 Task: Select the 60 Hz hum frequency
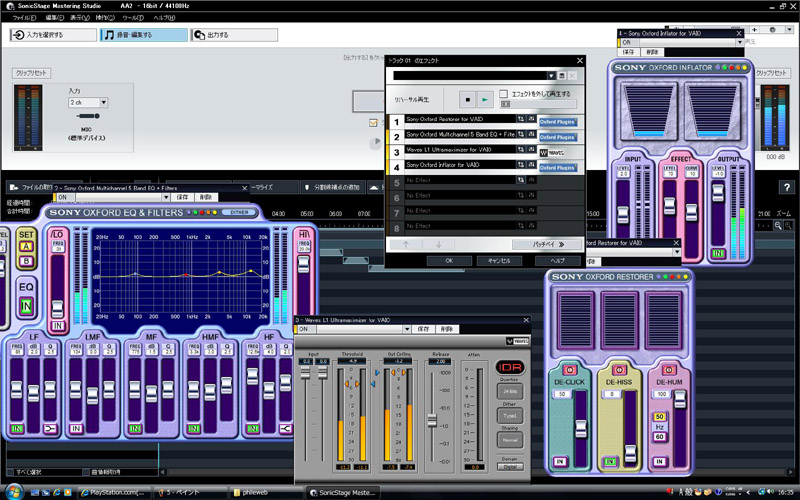[659, 438]
